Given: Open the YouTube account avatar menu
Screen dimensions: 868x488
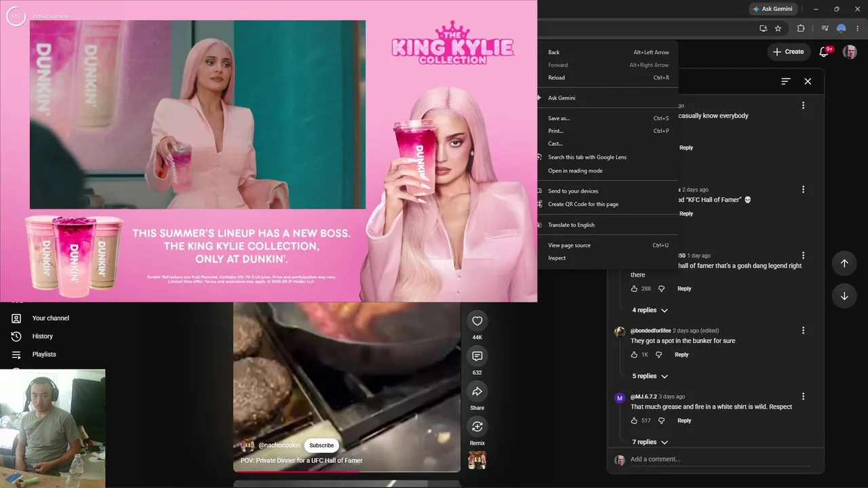Looking at the screenshot, I should click(850, 52).
